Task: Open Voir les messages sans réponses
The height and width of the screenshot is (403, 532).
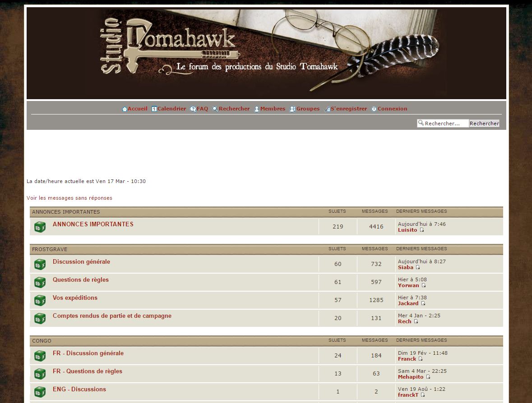Action: click(x=69, y=198)
